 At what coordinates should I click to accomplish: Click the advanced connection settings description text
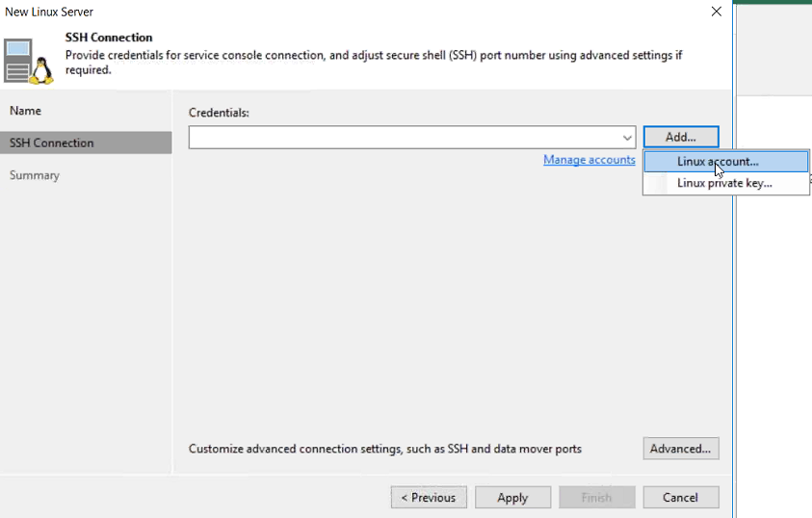click(x=384, y=449)
